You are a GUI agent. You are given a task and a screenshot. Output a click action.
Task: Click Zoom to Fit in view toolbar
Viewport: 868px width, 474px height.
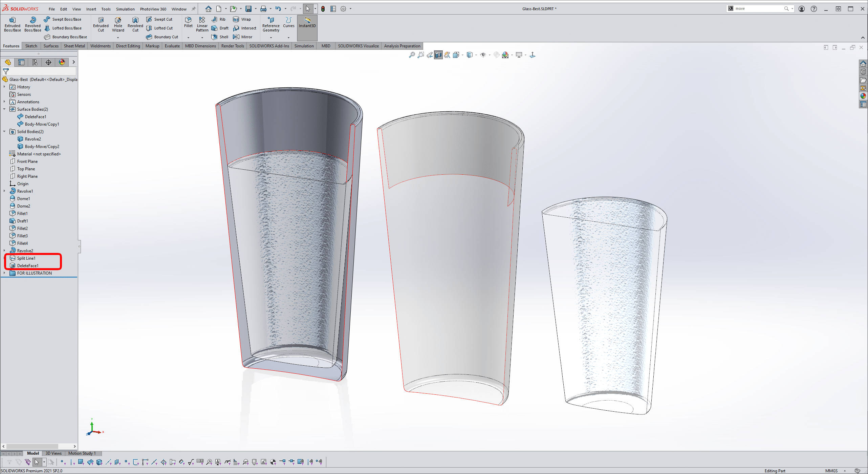coord(412,55)
